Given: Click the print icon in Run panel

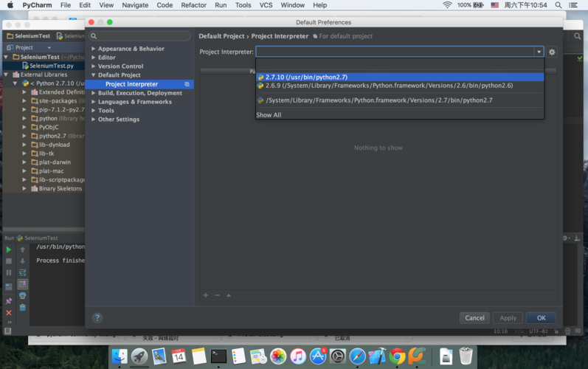Looking at the screenshot, I should (22, 296).
